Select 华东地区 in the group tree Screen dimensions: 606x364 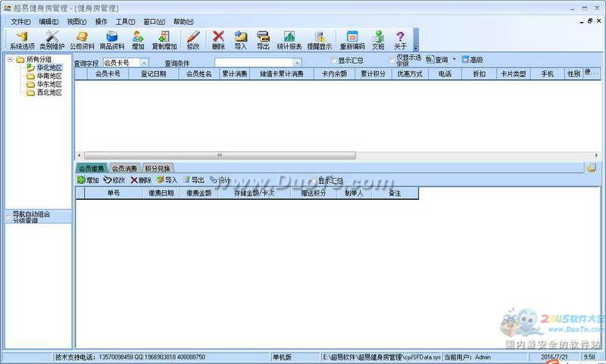(49, 84)
